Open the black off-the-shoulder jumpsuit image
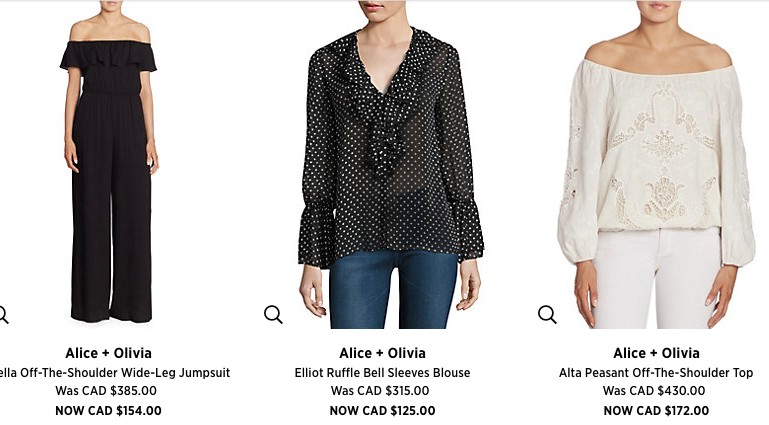 pos(109,164)
